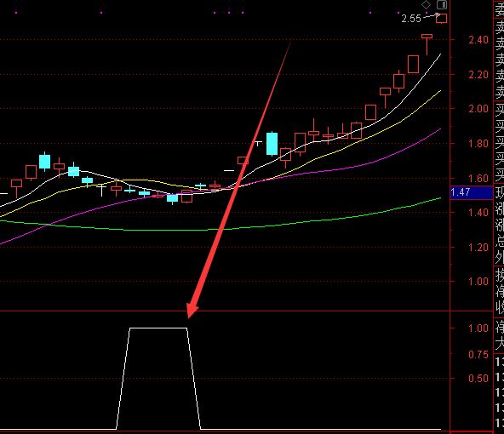Toggle the side panel icon beside the diamond
The image size is (504, 434).
(x=442, y=4)
